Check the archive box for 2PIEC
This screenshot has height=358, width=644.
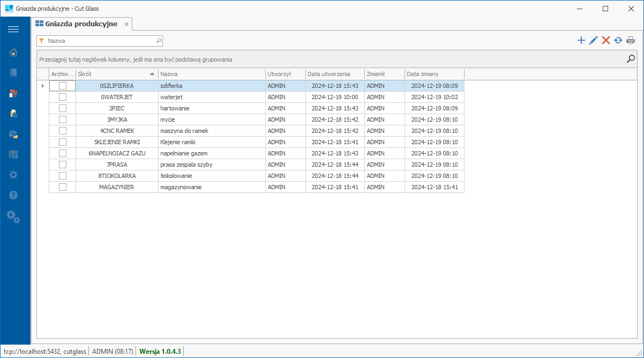tap(63, 108)
